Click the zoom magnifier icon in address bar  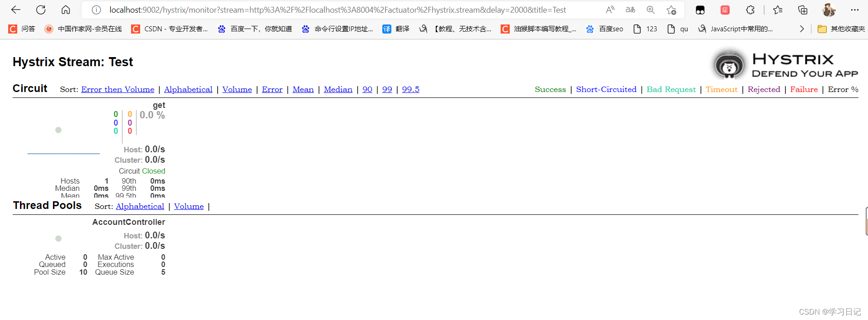click(651, 10)
